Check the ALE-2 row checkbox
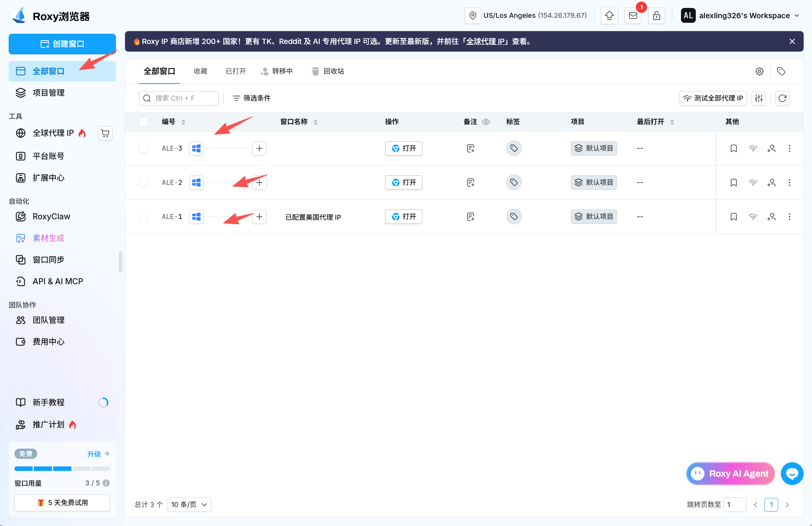Viewport: 812px width, 526px height. tap(144, 183)
